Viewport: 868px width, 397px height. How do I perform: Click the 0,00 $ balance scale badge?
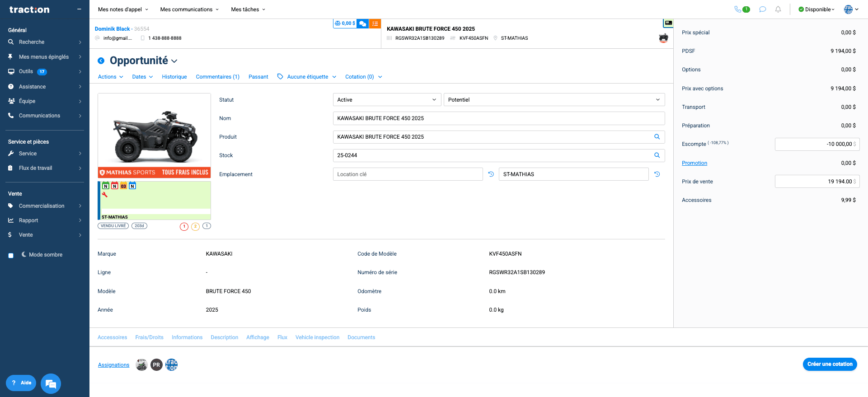[x=345, y=23]
